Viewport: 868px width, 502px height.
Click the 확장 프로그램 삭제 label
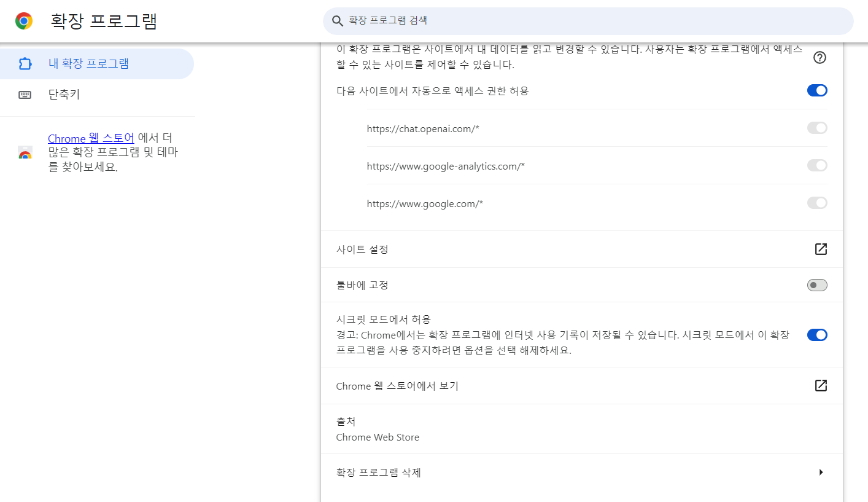(379, 473)
